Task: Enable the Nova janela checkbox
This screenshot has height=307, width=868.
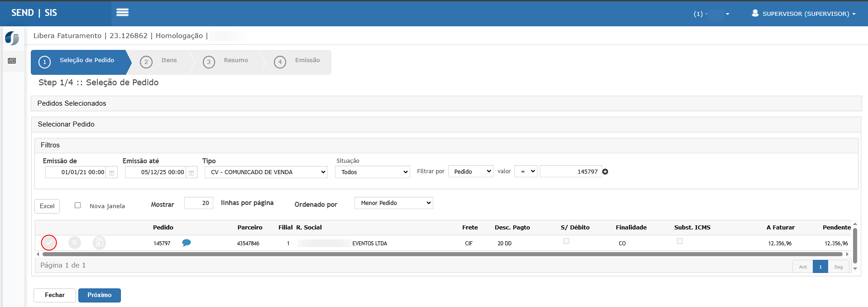Action: pos(78,205)
